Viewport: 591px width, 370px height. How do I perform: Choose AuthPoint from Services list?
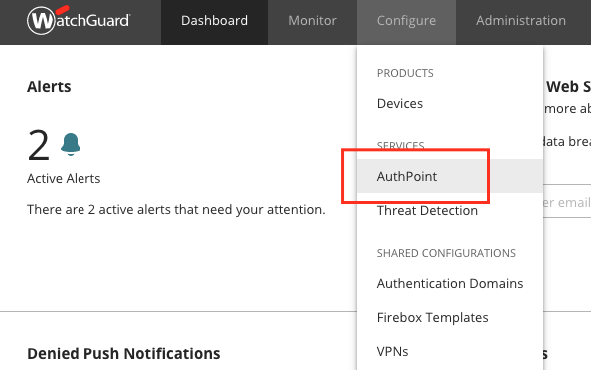[450, 176]
